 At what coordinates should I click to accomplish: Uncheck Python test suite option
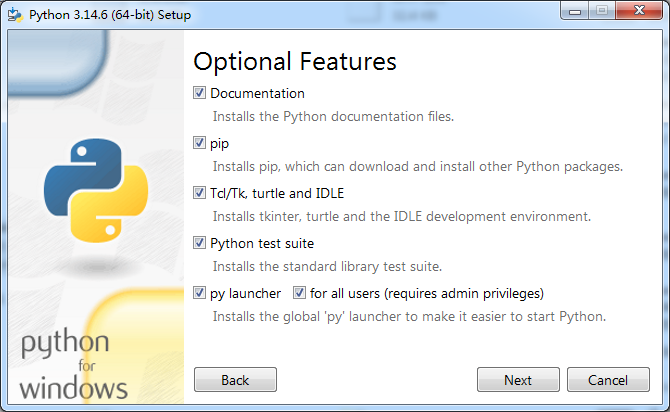(199, 243)
